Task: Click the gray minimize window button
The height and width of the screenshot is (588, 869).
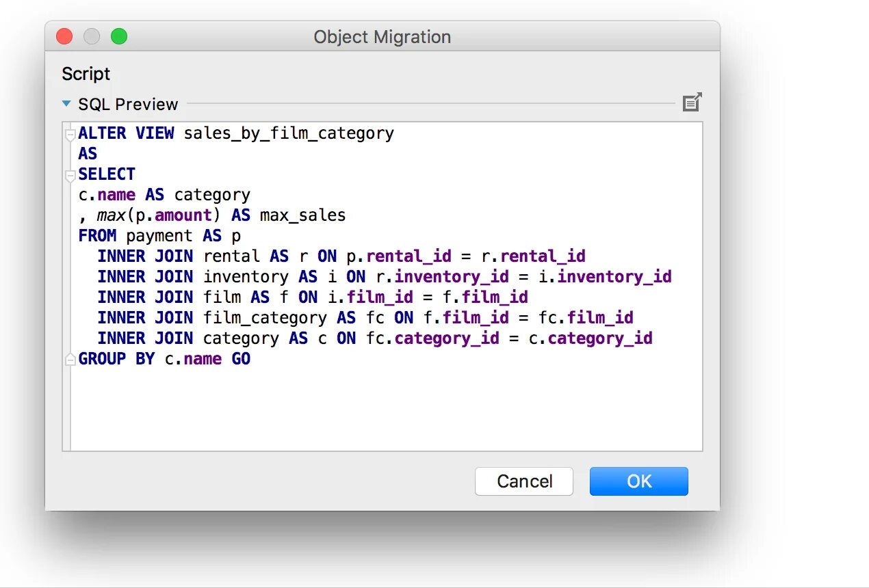Action: tap(92, 36)
